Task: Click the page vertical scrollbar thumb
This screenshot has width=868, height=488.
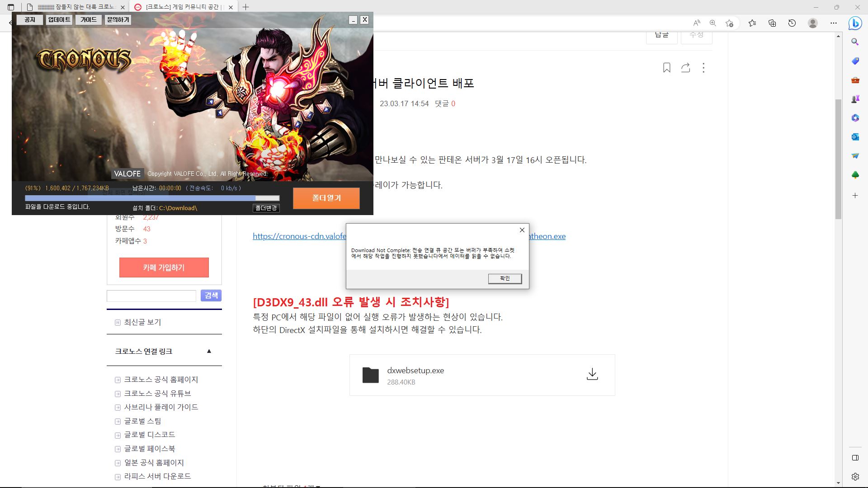Action: click(x=838, y=159)
